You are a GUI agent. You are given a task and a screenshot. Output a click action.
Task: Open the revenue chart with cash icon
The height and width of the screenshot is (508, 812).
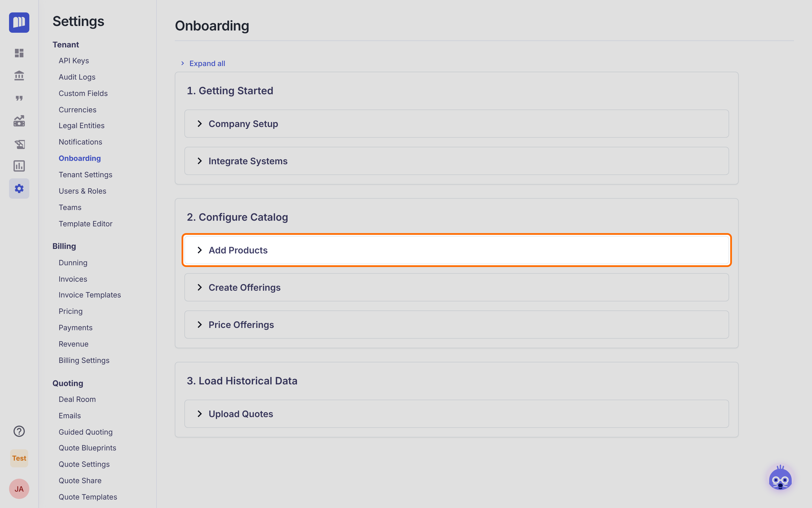click(19, 121)
